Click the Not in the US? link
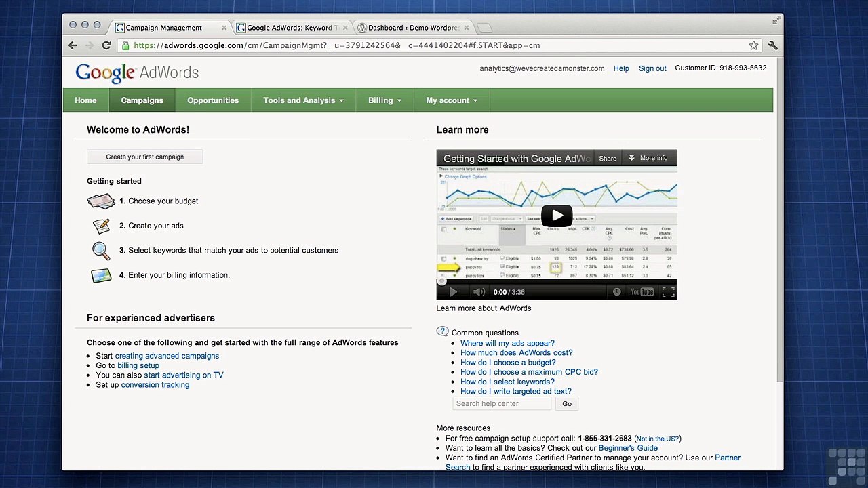Viewport: 868px width, 488px height. pos(658,439)
